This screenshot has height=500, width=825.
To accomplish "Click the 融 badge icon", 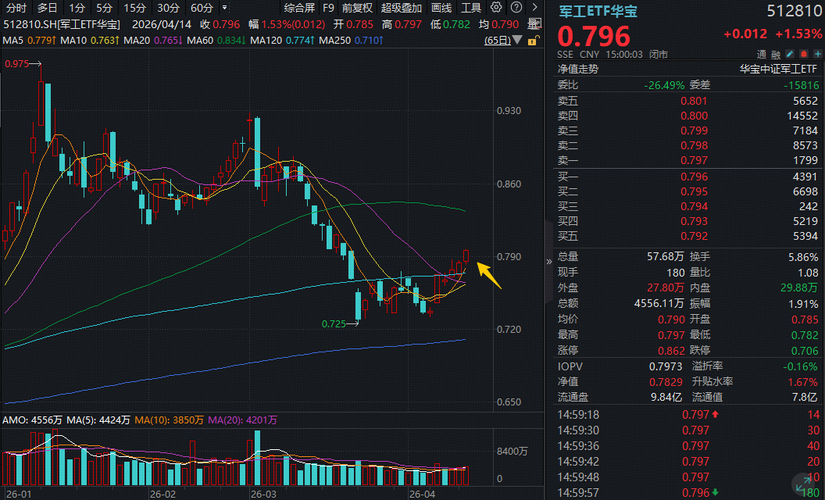I will [776, 55].
